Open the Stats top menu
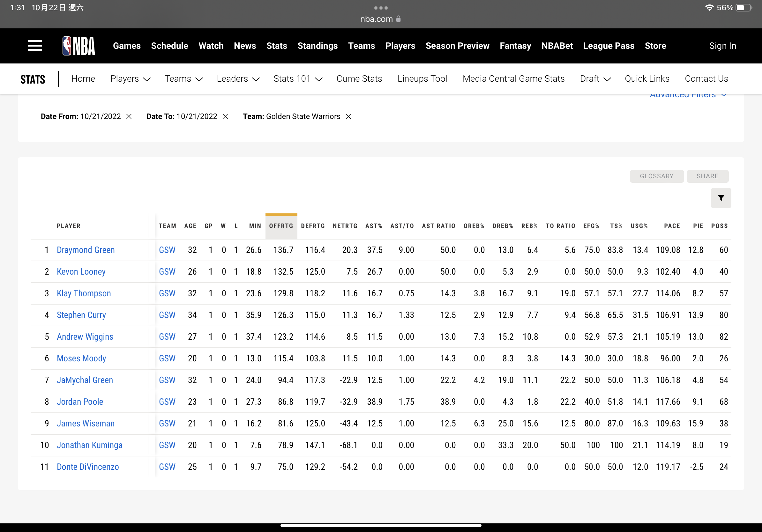This screenshot has height=532, width=762. point(277,46)
